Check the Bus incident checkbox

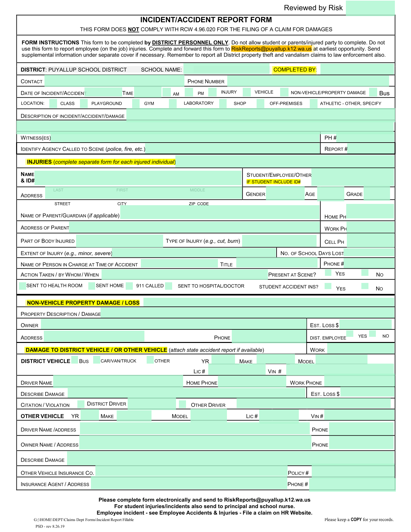click(x=373, y=92)
